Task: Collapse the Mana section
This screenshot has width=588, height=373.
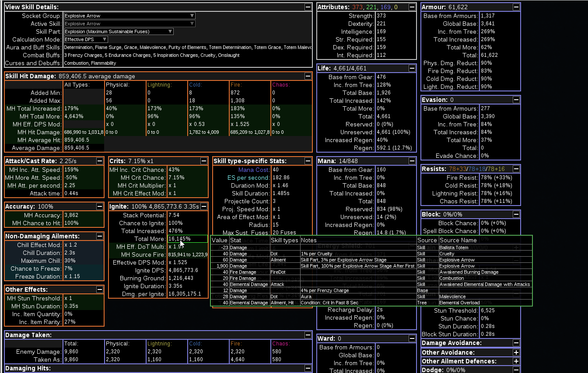Action: [412, 161]
